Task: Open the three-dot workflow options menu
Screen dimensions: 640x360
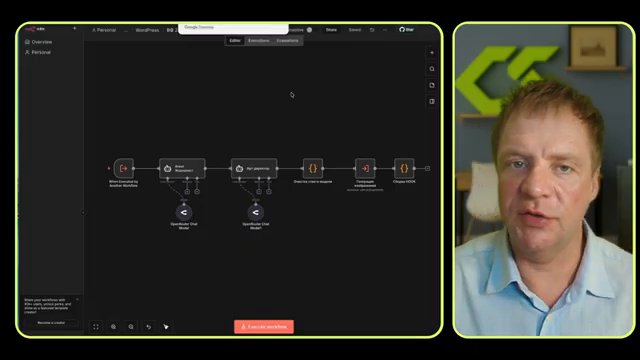Action: pyautogui.click(x=385, y=30)
